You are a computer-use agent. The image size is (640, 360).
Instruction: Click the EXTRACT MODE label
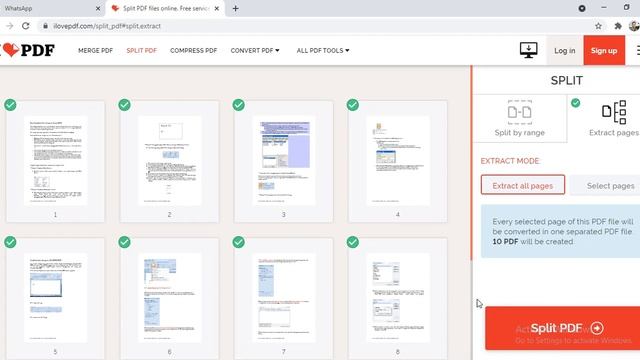[510, 161]
